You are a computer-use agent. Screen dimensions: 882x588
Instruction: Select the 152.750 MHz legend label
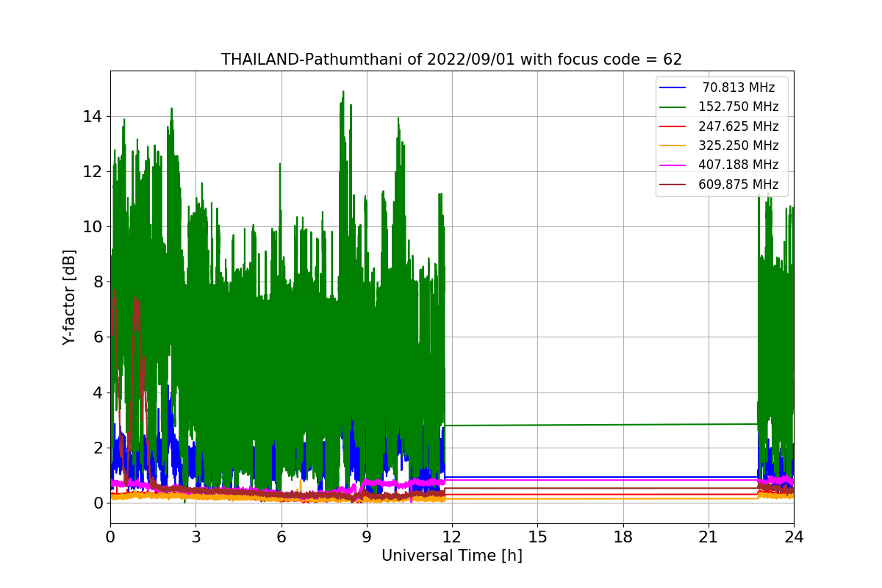click(x=739, y=107)
